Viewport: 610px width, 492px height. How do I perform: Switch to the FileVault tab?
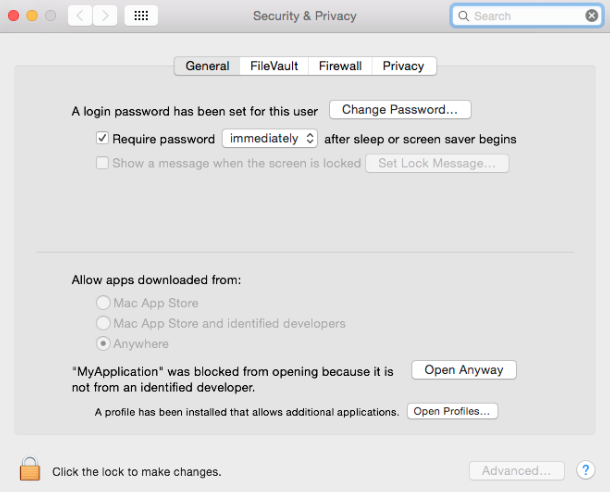tap(274, 66)
